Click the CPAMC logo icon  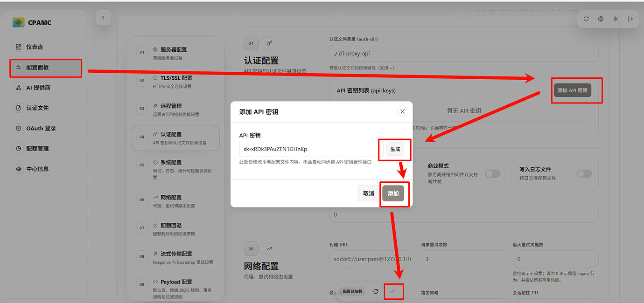18,22
